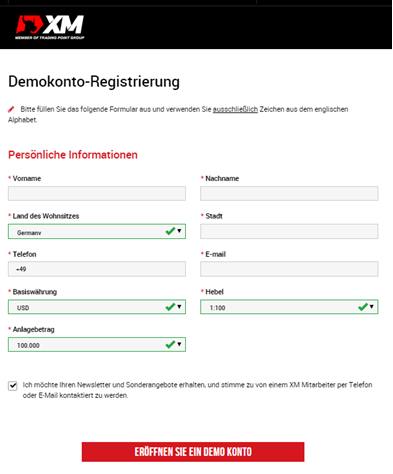Click the XM logo in header
Screen dimensions: 393x474
pyautogui.click(x=50, y=27)
